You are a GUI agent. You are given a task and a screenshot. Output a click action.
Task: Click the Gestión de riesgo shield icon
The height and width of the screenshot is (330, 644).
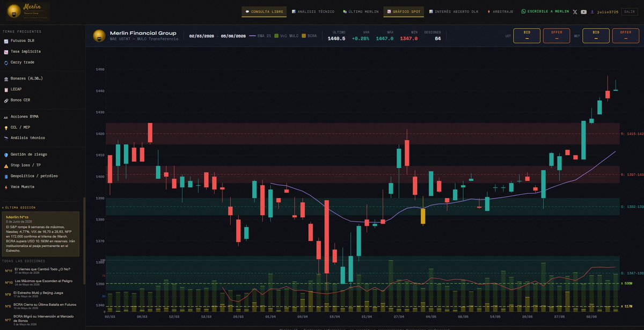coord(6,155)
